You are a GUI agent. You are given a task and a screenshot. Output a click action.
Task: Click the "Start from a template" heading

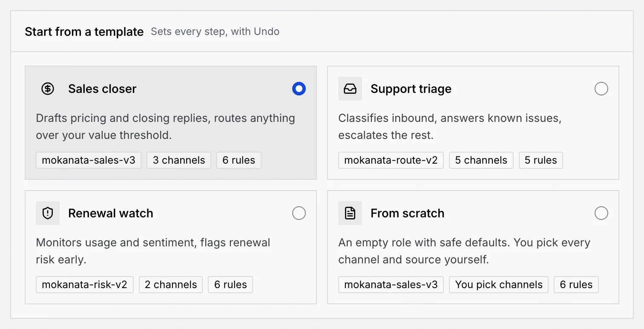click(84, 32)
